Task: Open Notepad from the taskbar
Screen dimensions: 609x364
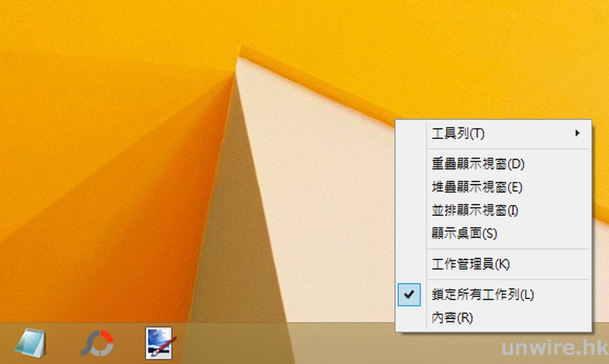Action: tap(30, 343)
